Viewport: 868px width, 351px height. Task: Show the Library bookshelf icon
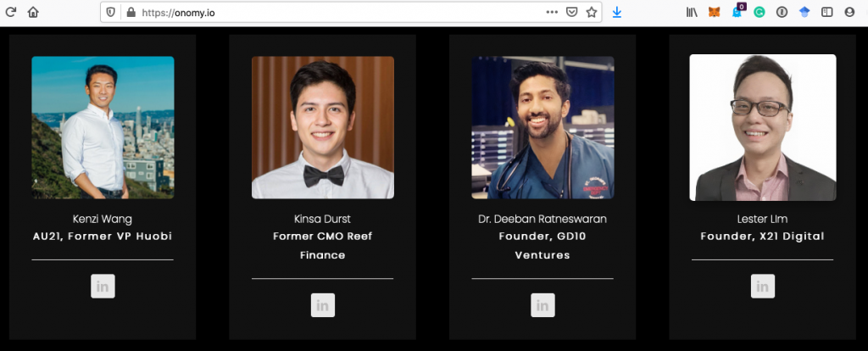692,12
